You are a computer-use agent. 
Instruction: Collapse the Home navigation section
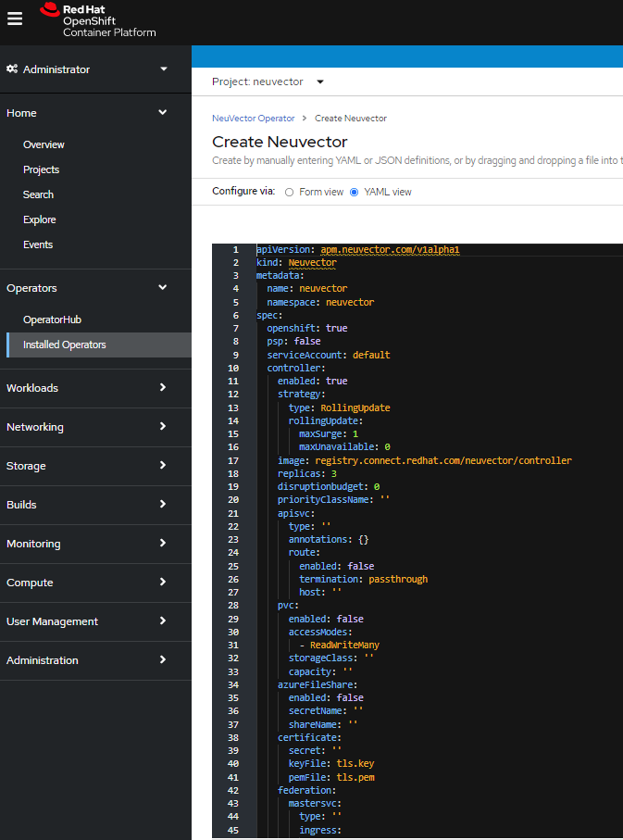click(163, 113)
